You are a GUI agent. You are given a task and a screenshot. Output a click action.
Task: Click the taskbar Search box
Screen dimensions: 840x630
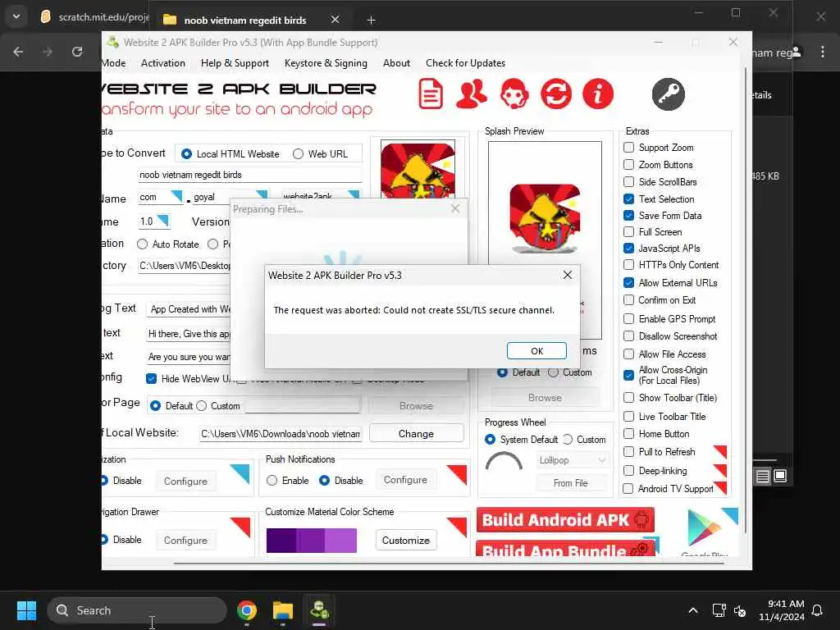click(x=137, y=610)
